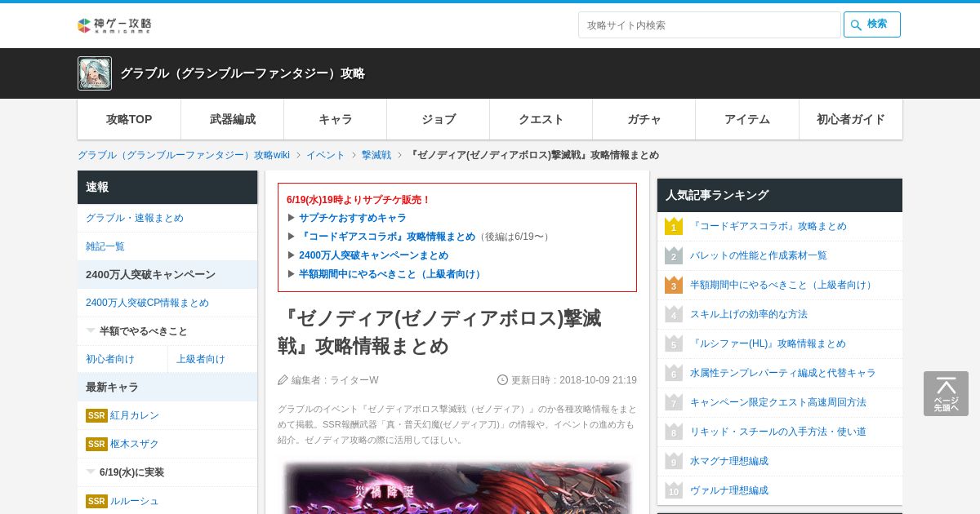Screen dimensions: 980x514
Task: Click the bronze rank 3 badge icon
Action: [674, 285]
